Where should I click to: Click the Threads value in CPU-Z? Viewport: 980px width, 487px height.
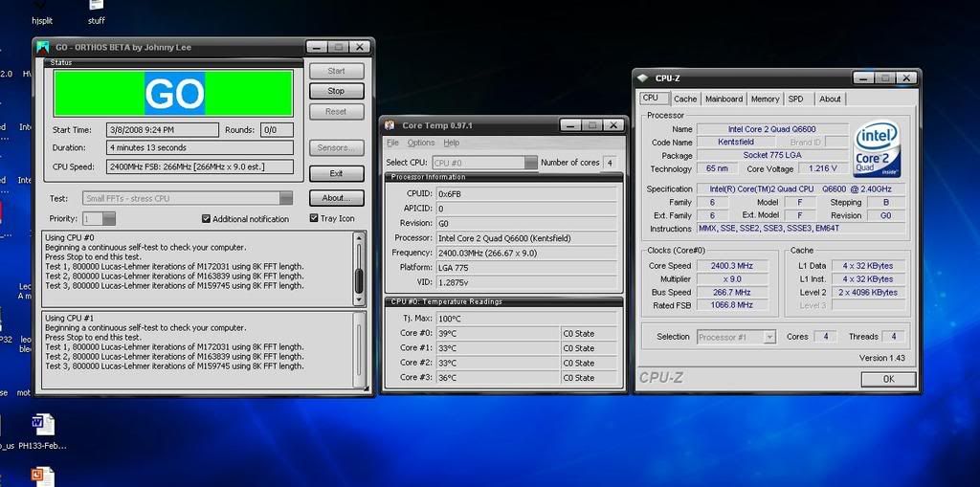[893, 337]
